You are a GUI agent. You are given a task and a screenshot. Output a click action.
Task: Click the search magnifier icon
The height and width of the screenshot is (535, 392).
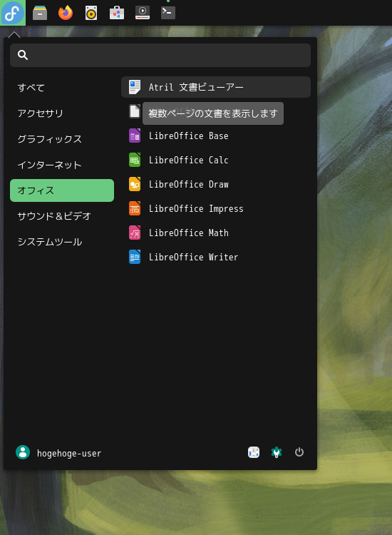tap(23, 55)
